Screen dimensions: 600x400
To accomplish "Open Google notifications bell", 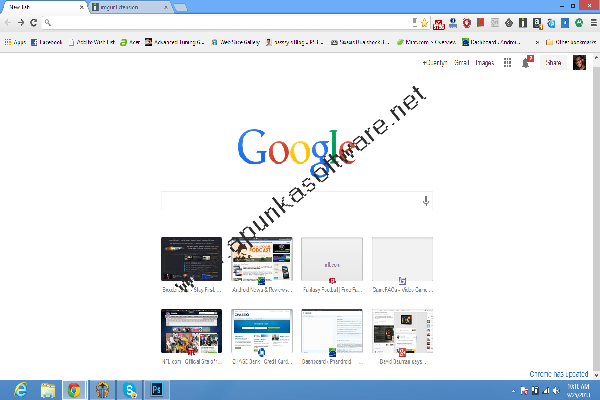I will click(526, 63).
